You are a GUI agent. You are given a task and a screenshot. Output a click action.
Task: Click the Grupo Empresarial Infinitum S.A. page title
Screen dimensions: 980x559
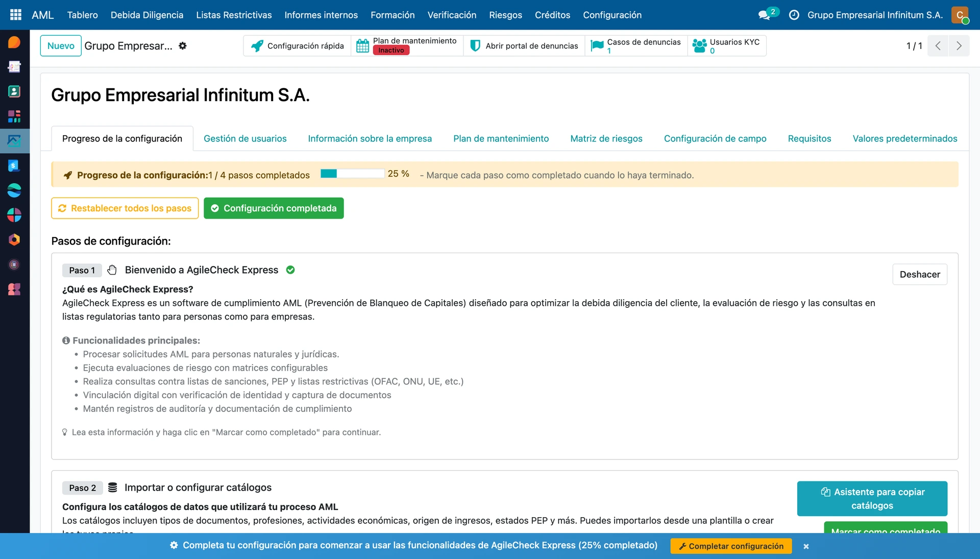(181, 95)
